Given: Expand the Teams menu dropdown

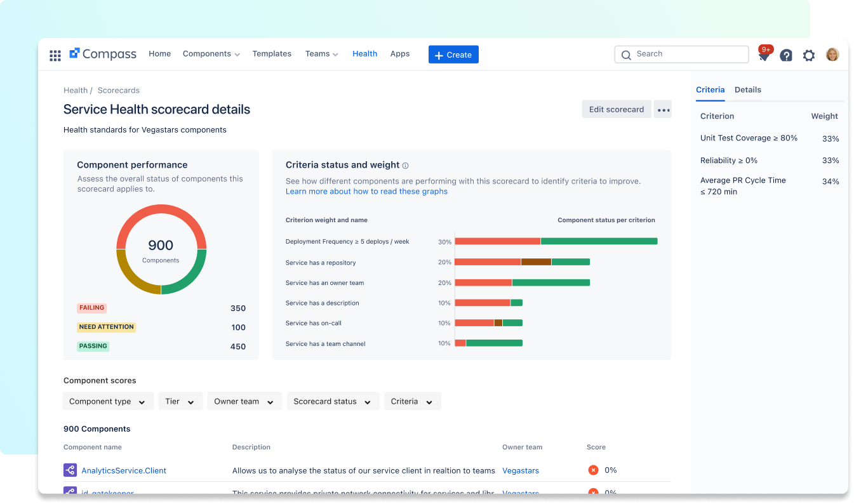Looking at the screenshot, I should tap(321, 54).
